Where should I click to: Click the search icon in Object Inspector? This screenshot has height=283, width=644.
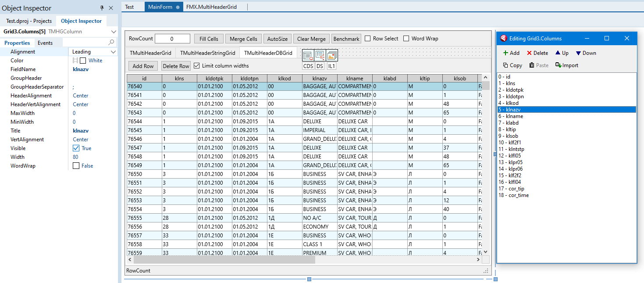point(111,43)
